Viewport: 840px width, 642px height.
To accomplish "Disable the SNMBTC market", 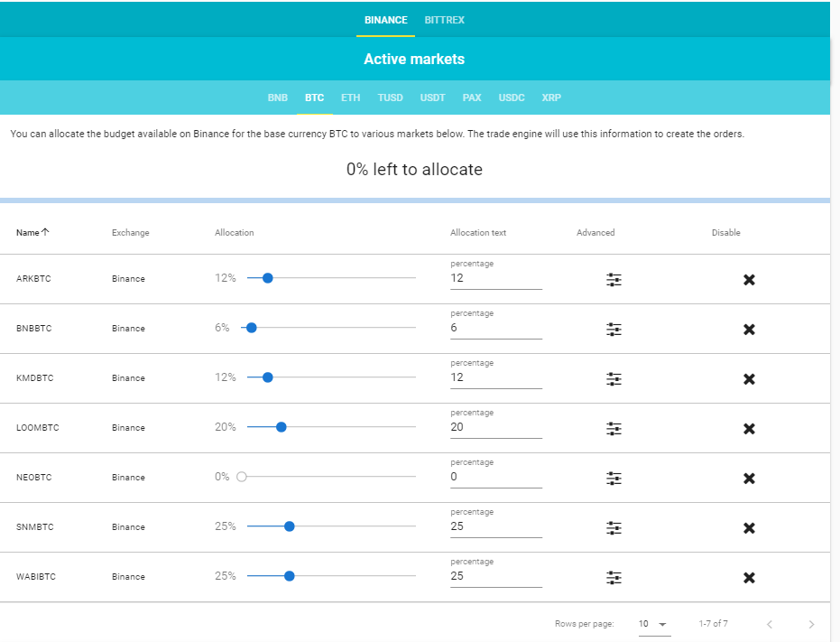I will [x=749, y=528].
